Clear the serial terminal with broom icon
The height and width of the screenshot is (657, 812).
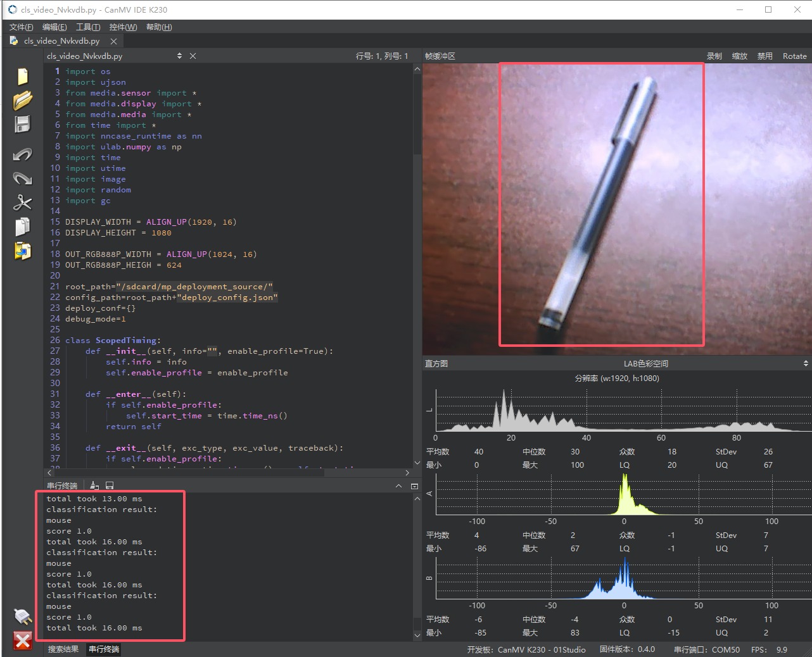[94, 485]
